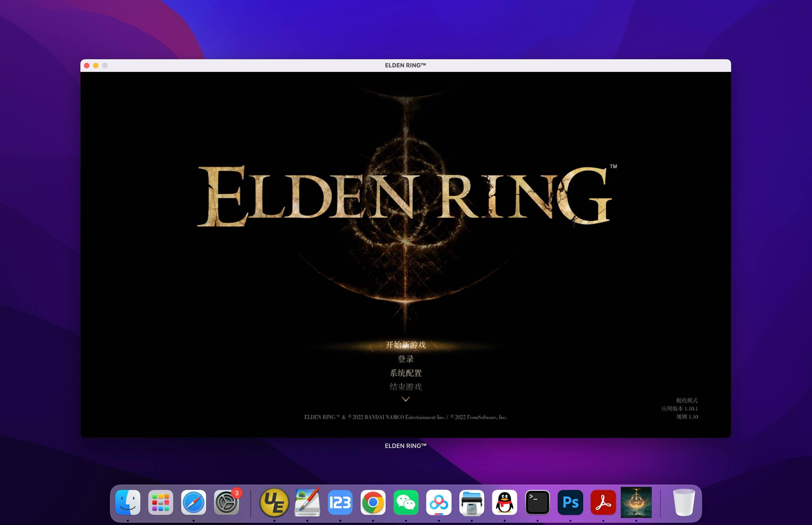Select 结束游戏 to quit the game
Image resolution: width=812 pixels, height=525 pixels.
coord(406,387)
